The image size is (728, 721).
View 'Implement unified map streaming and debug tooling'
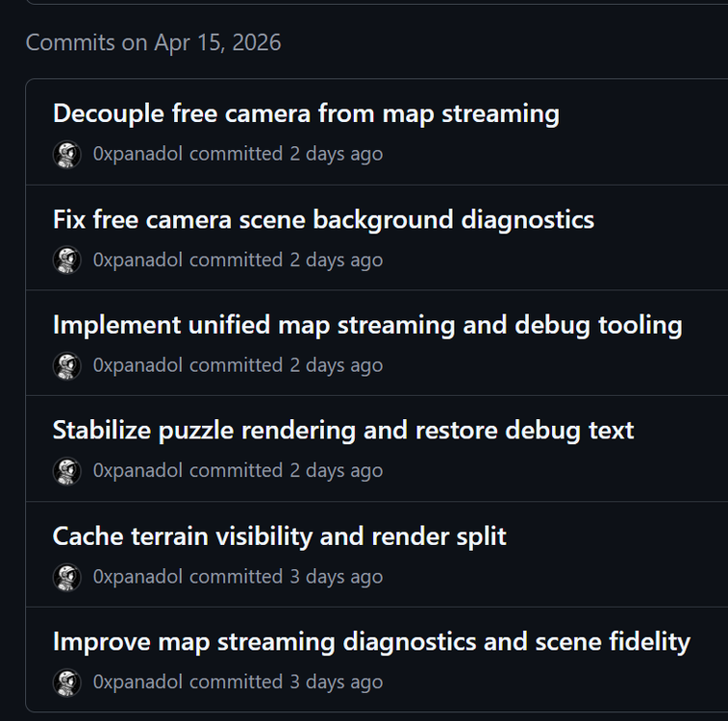367,325
